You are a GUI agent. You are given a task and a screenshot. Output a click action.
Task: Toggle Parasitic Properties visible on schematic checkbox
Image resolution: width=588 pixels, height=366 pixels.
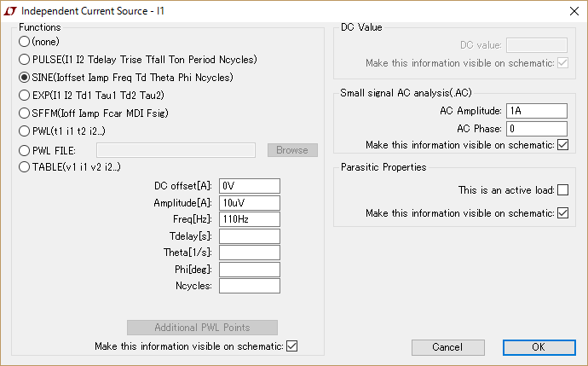(562, 213)
